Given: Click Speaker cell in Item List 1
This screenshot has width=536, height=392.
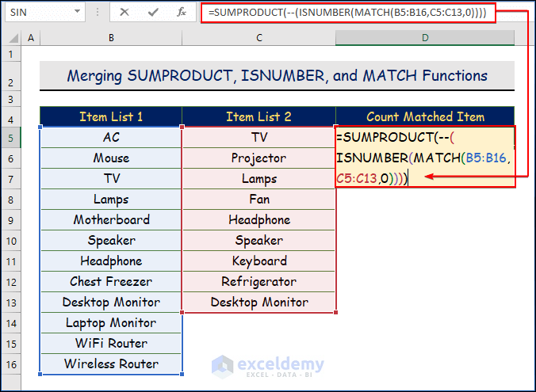Looking at the screenshot, I should coord(111,241).
